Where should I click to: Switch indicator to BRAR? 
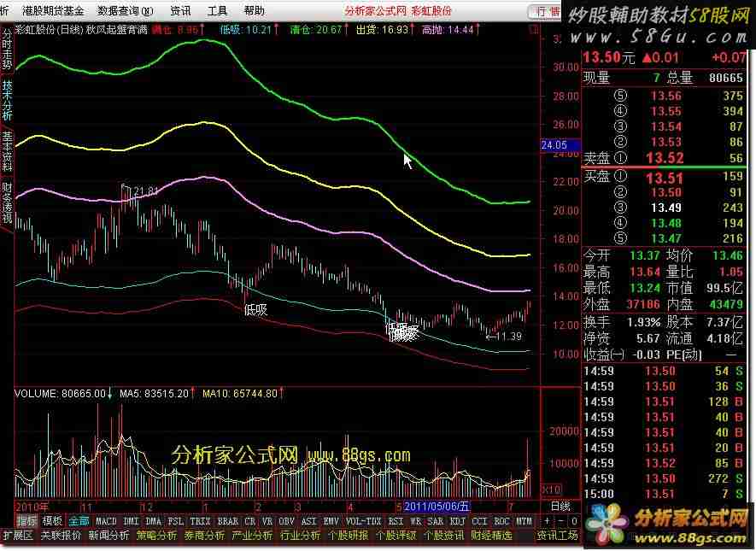(x=228, y=521)
